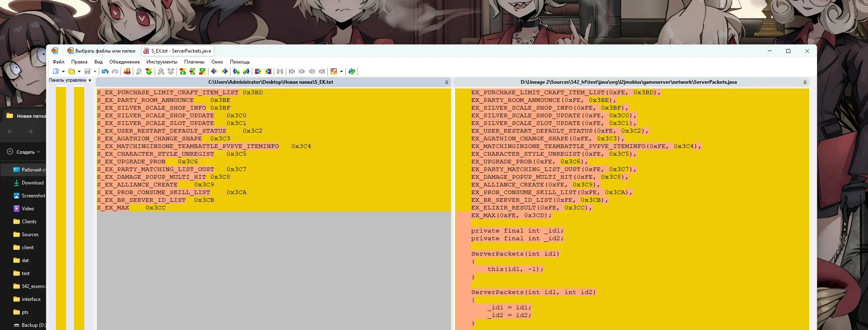Image resolution: width=868 pixels, height=330 pixels.
Task: Select S_EX.txt - ServerPackets.java tab
Action: tap(177, 51)
